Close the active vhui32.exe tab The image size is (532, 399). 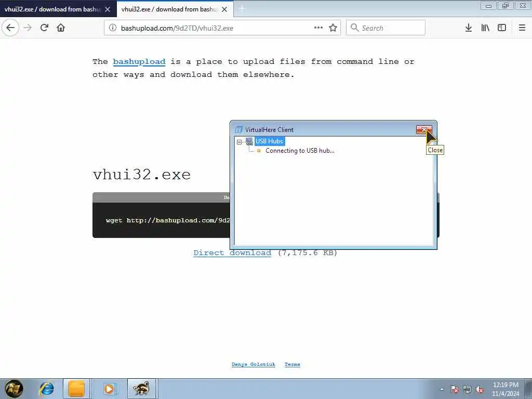[224, 9]
